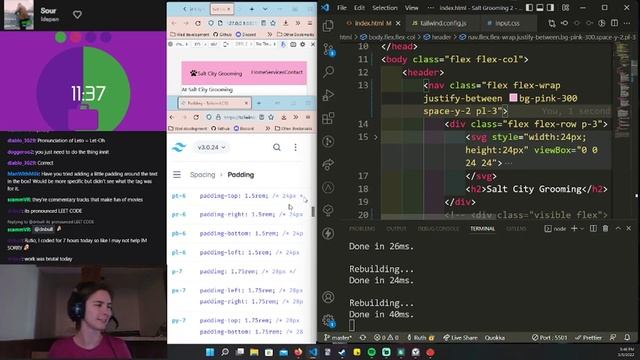Viewport: 640px width, 360px height.
Task: Reload the Tailwind docs browser page
Action: pos(196,117)
